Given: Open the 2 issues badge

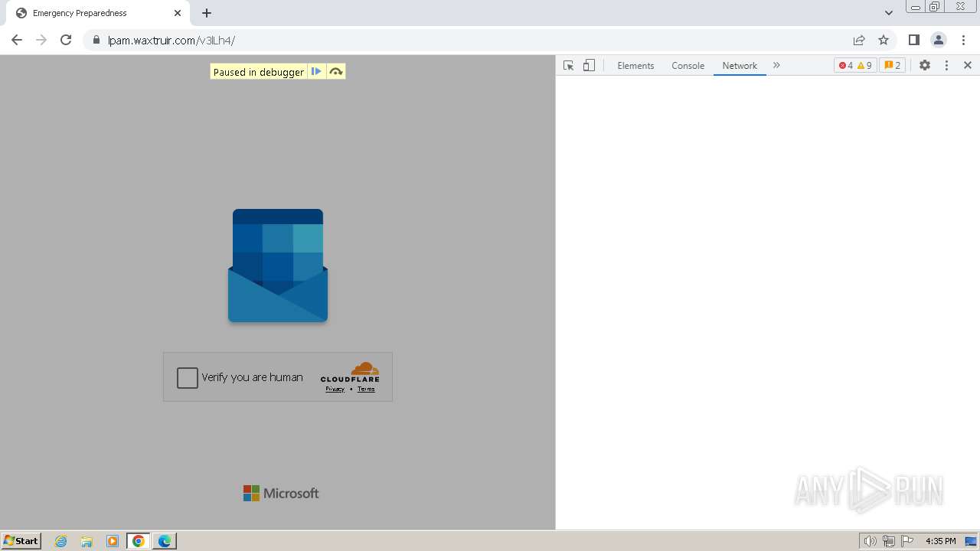Looking at the screenshot, I should (892, 66).
